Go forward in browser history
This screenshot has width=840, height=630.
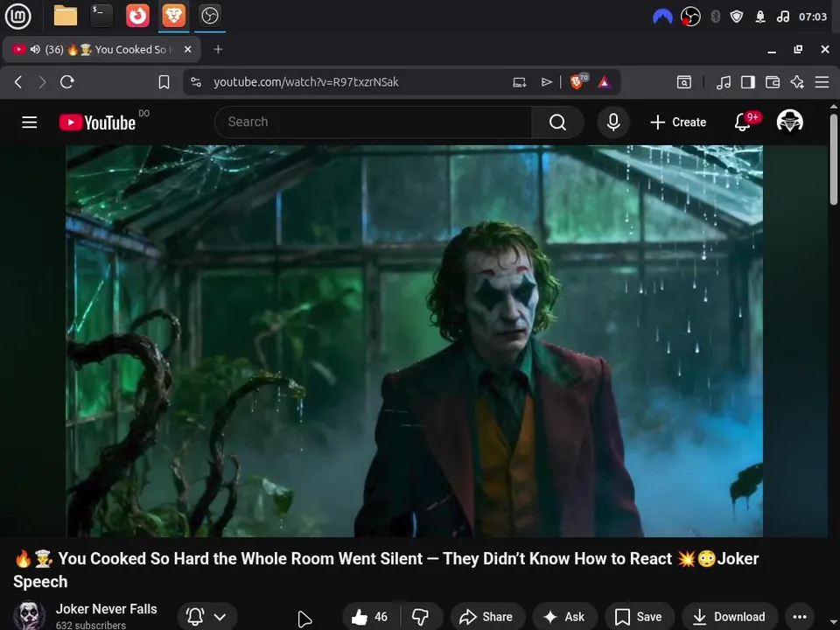click(x=42, y=82)
